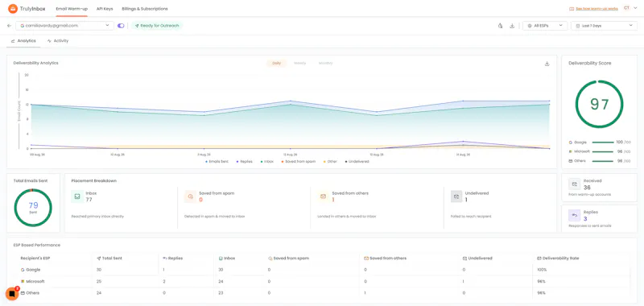
Task: Click See how warm-up works link
Action: point(597,9)
